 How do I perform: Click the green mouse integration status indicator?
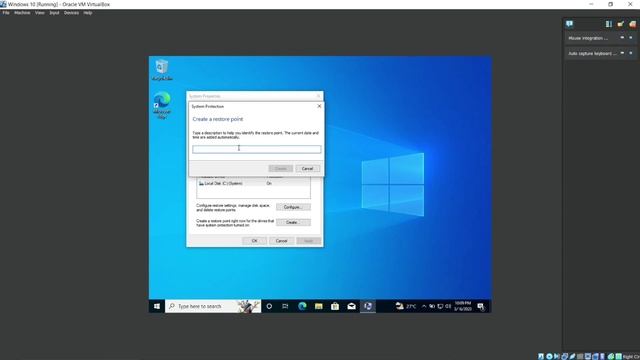click(611, 356)
